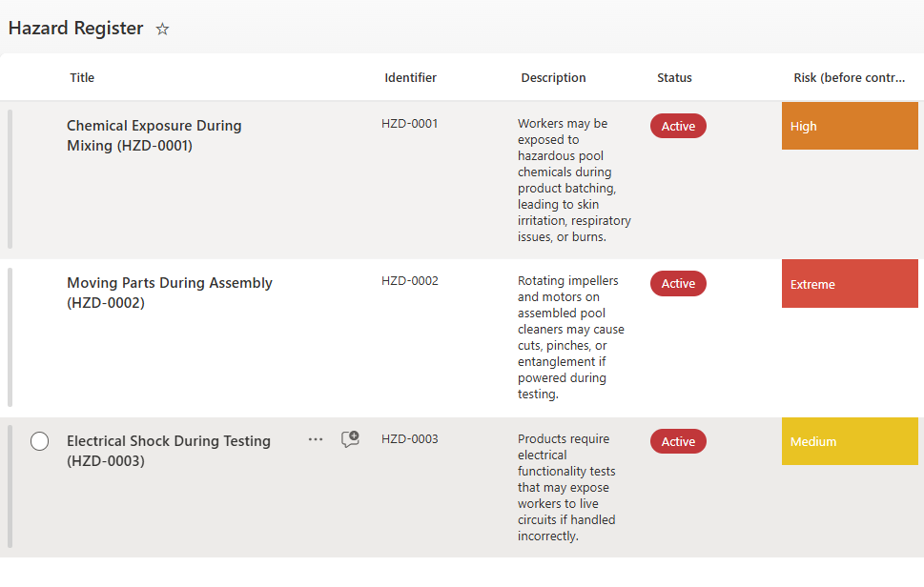Open the Identifier column header menu
Viewport: 924px width, 587px height.
pos(410,78)
